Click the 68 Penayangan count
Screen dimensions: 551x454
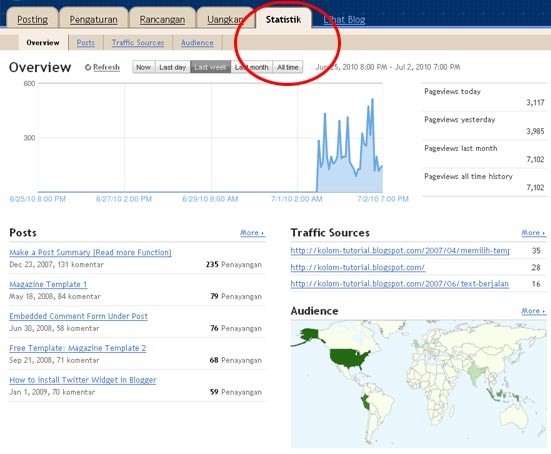tap(236, 360)
